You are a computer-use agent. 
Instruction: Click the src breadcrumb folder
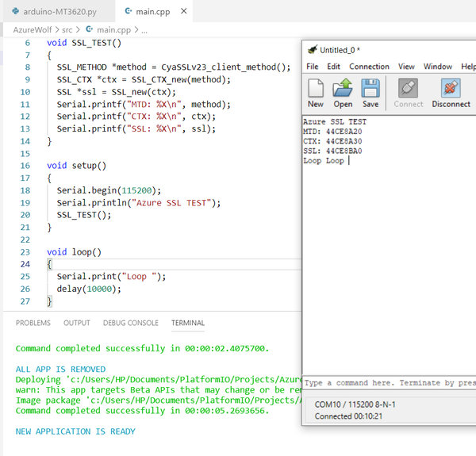67,29
